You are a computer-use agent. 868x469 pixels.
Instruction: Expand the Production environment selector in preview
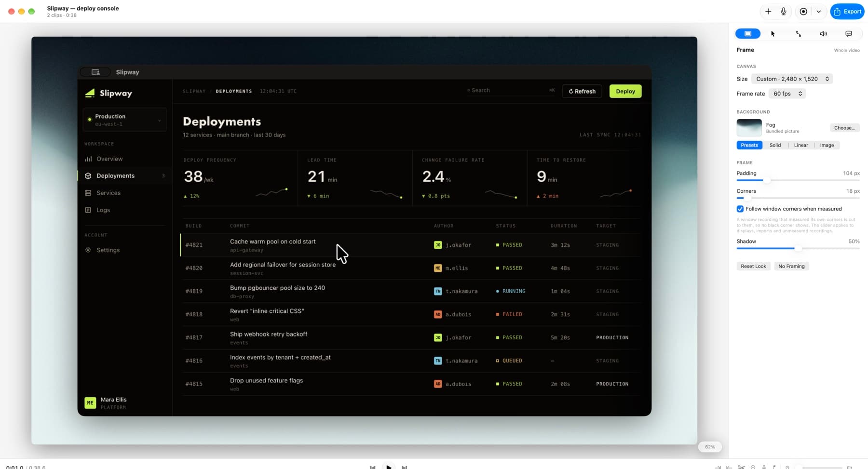pos(125,120)
